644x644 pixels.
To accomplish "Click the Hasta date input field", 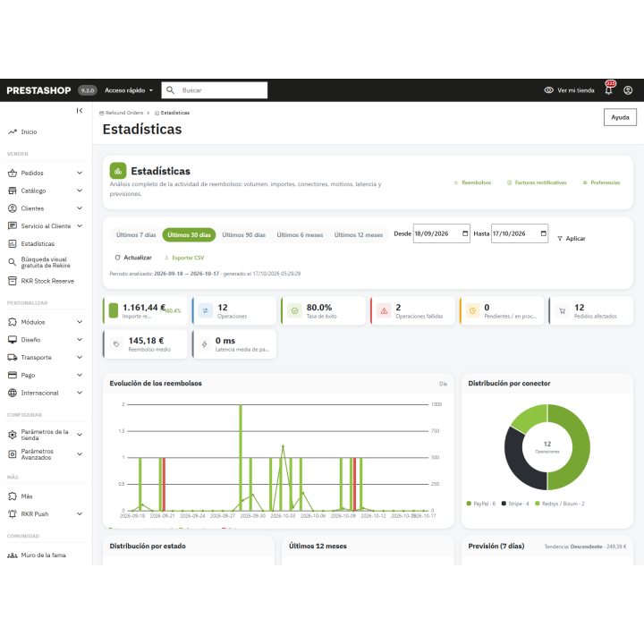I will tap(519, 233).
